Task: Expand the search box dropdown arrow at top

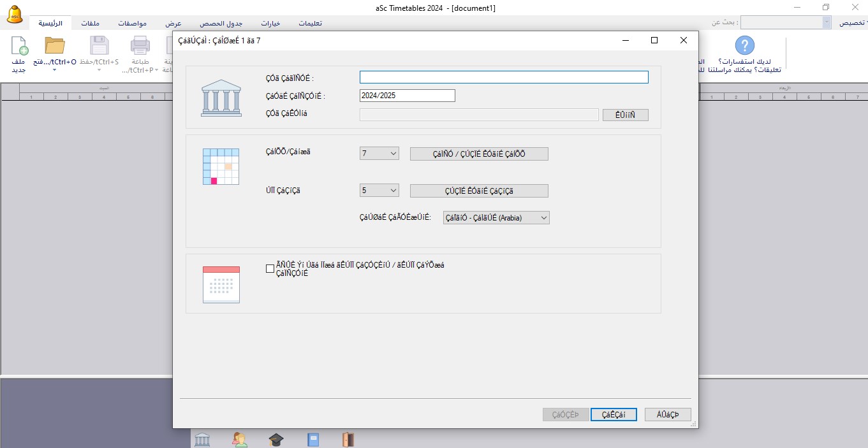Action: 827,22
